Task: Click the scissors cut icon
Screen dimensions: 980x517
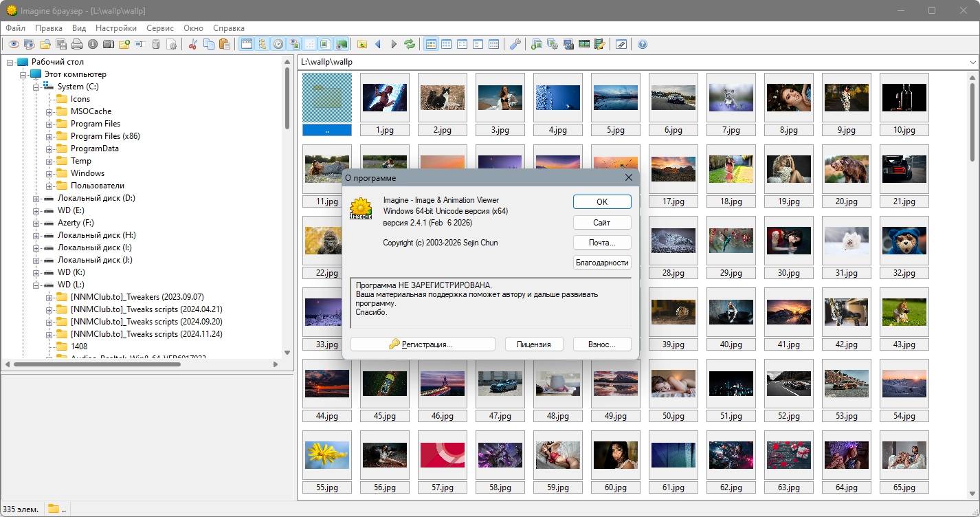Action: click(192, 45)
